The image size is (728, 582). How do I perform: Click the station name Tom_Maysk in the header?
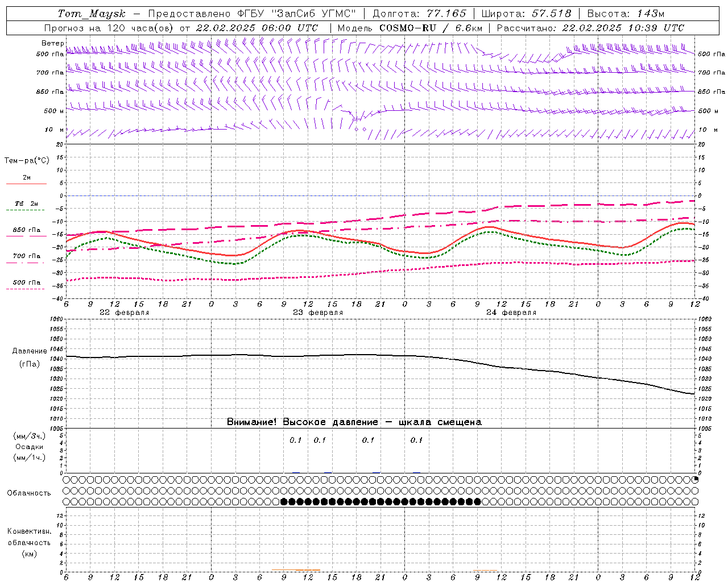pos(92,14)
